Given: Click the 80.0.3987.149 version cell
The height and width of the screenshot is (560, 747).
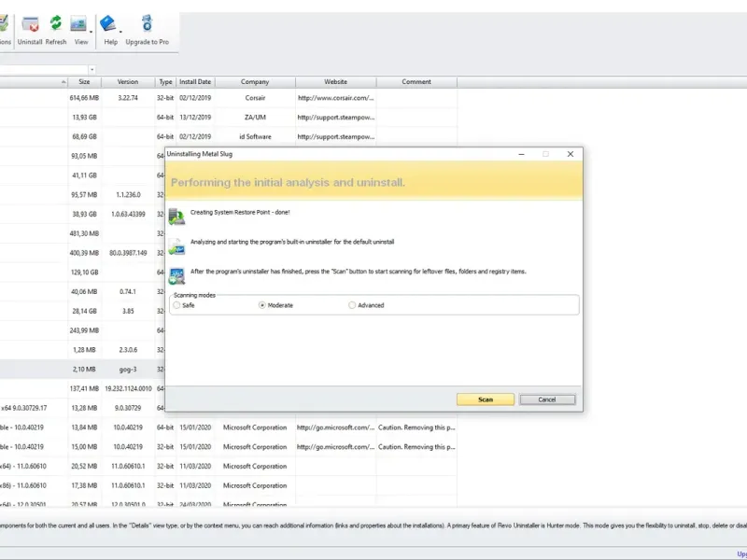Looking at the screenshot, I should pos(128,253).
